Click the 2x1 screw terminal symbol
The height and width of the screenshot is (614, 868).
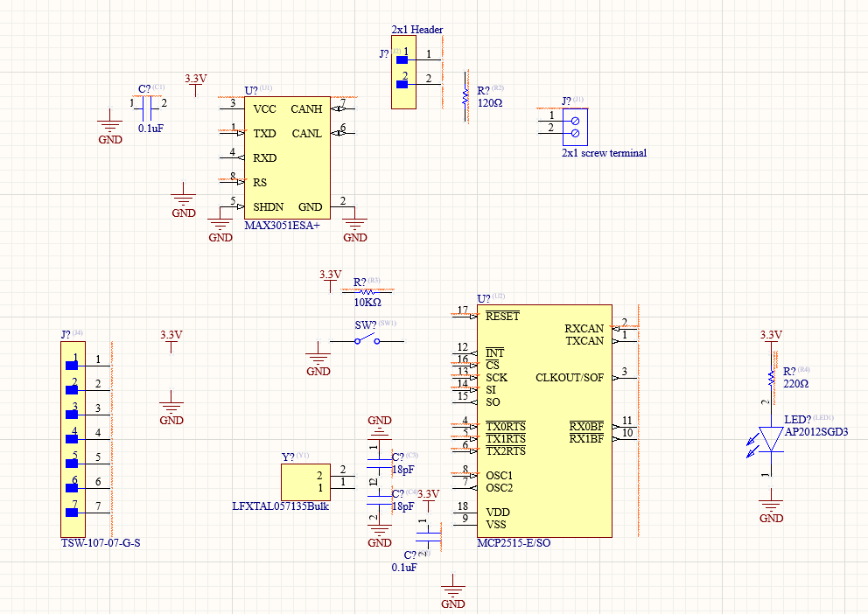[x=575, y=127]
